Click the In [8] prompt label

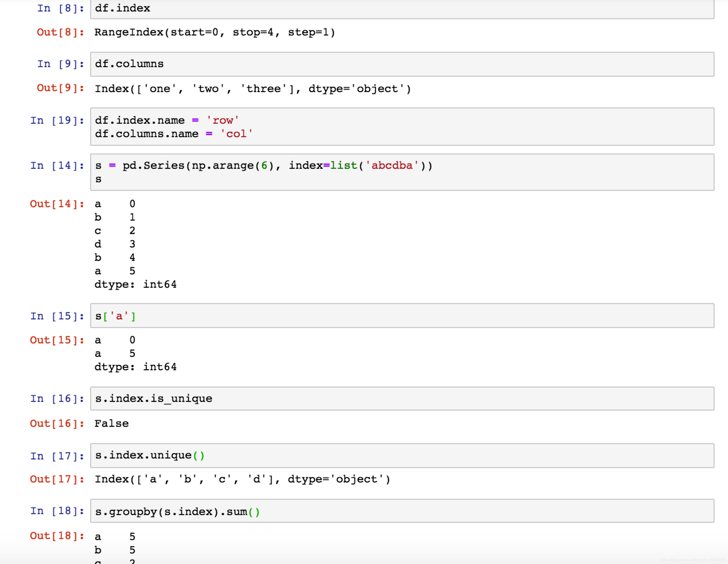[x=60, y=8]
